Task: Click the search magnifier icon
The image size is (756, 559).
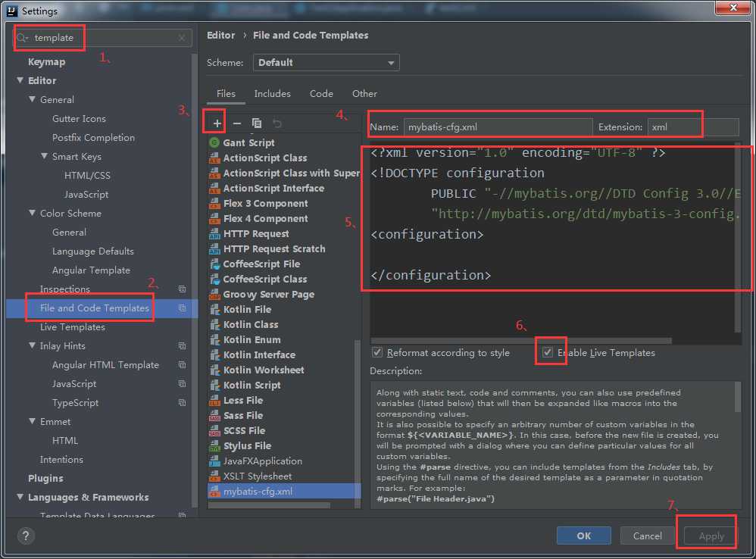Action: coord(22,38)
